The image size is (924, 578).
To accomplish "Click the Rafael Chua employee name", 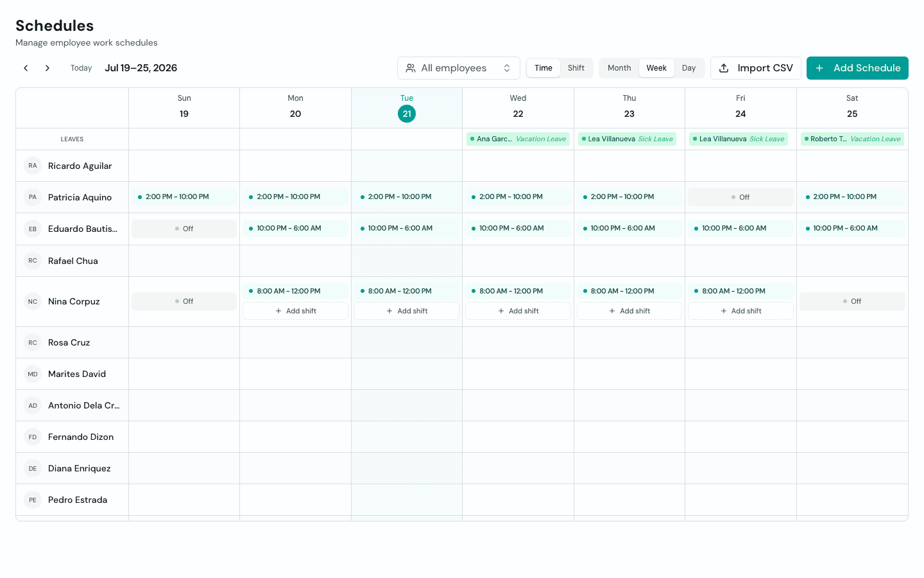I will click(x=73, y=261).
